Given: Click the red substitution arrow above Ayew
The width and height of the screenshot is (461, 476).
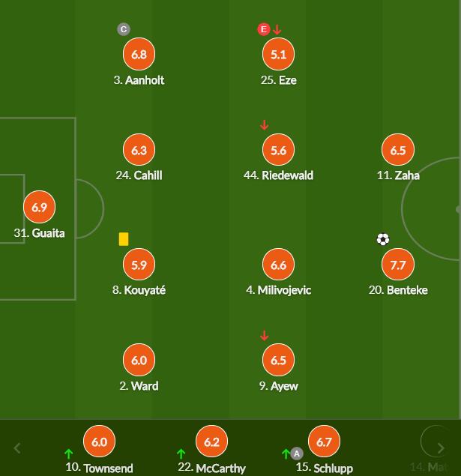Looking at the screenshot, I should [265, 336].
